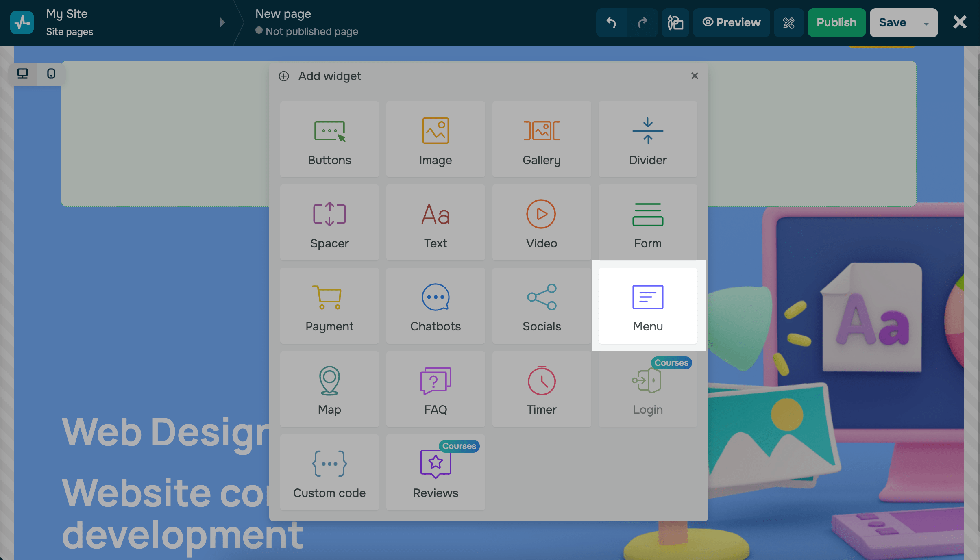
Task: Insert the Custom code widget
Action: tap(329, 472)
